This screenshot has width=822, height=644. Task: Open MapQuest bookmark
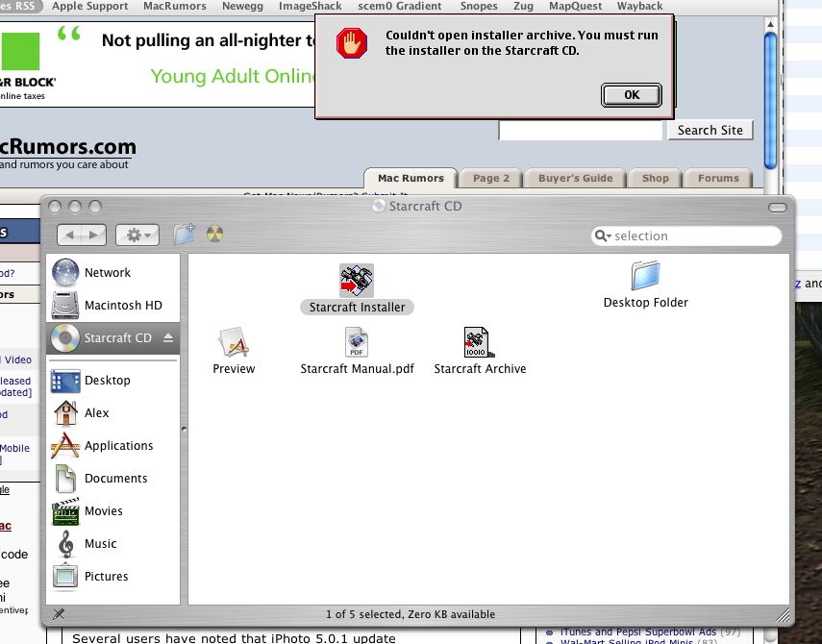[576, 7]
